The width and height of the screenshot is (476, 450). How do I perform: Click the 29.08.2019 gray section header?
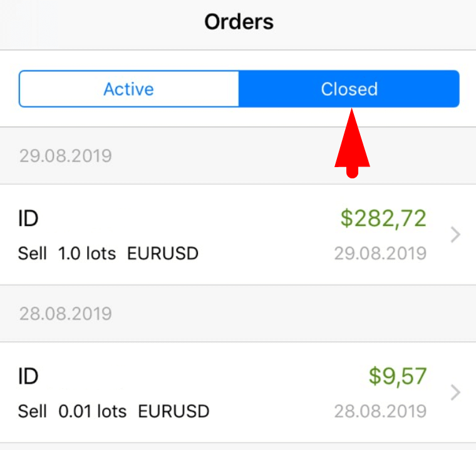click(x=66, y=156)
